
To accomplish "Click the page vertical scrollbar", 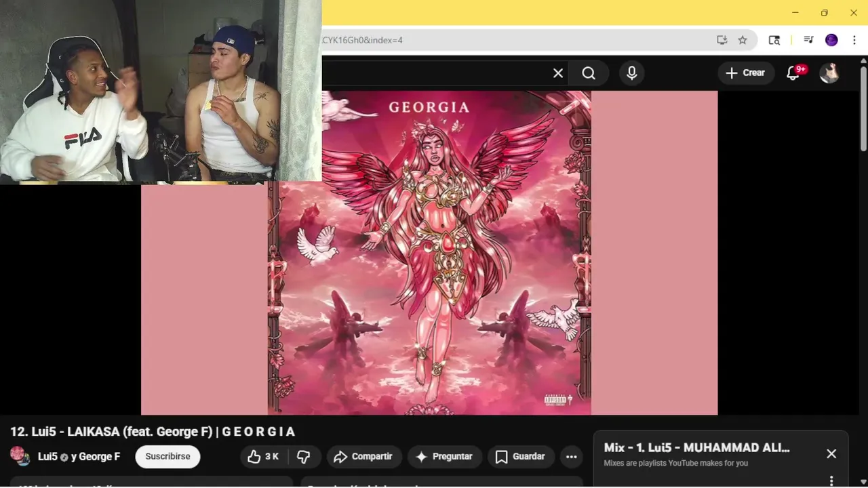I will click(863, 109).
